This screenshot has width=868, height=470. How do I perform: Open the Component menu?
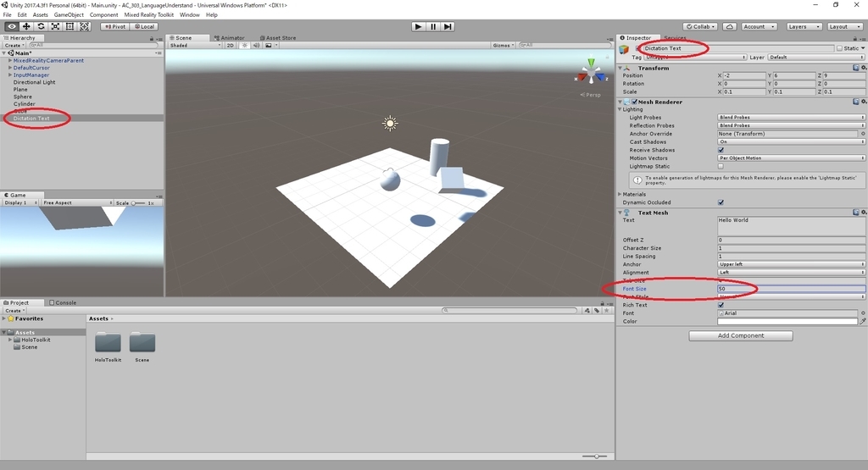click(x=103, y=15)
